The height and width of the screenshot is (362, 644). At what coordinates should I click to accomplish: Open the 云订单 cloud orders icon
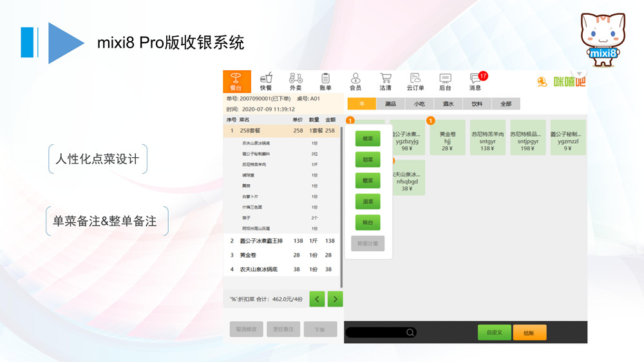pos(415,81)
